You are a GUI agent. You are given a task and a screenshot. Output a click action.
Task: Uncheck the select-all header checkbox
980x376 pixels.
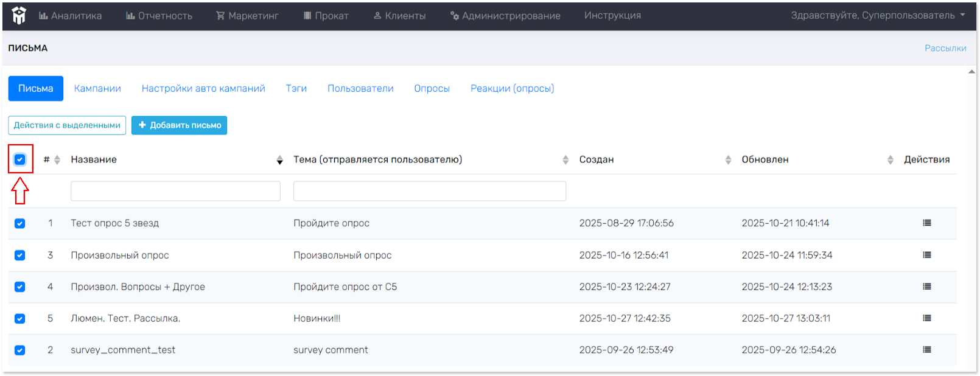point(20,159)
